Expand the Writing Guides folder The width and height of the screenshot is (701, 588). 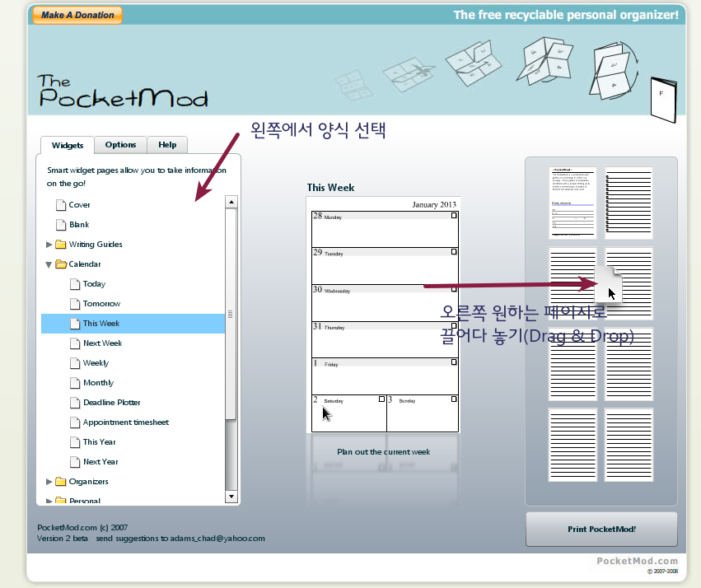coord(49,245)
